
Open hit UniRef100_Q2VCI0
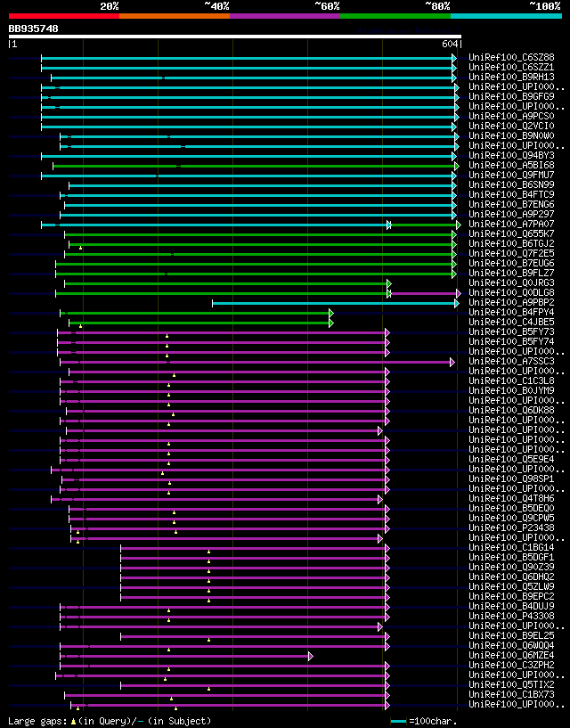[x=511, y=127]
